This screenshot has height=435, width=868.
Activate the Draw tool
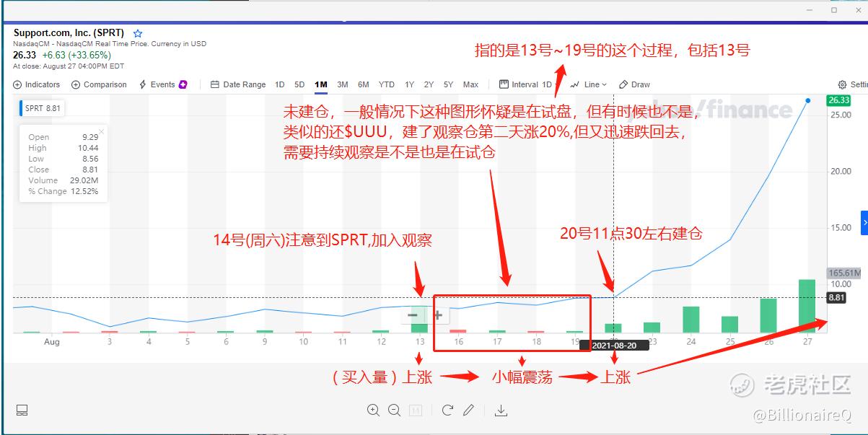(x=634, y=84)
